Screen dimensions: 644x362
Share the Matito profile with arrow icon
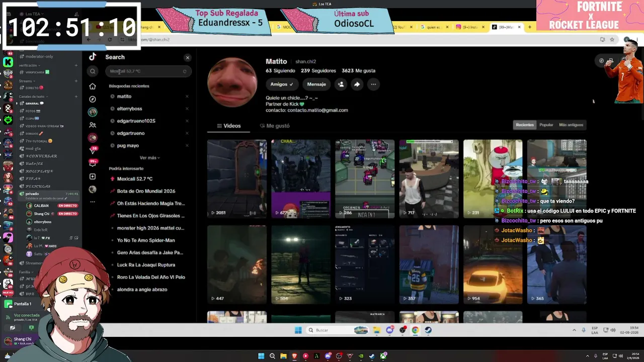pos(357,84)
